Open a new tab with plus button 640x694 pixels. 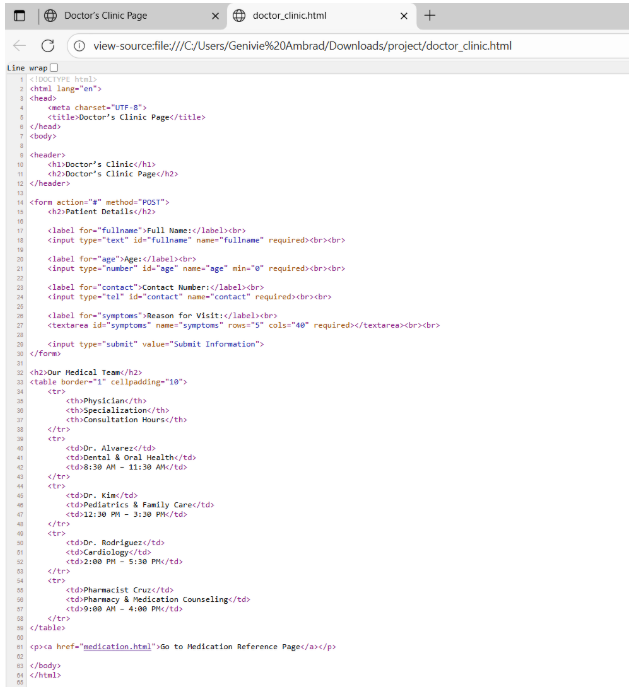[430, 16]
